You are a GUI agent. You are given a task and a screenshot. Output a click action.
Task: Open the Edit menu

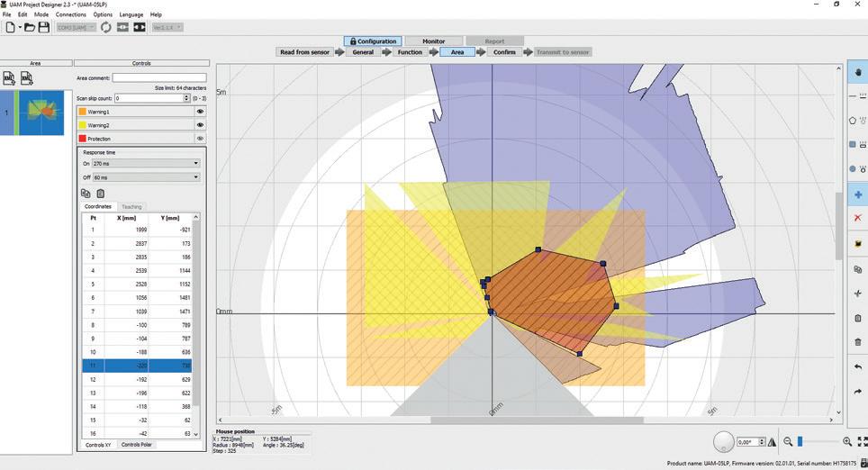(23, 14)
